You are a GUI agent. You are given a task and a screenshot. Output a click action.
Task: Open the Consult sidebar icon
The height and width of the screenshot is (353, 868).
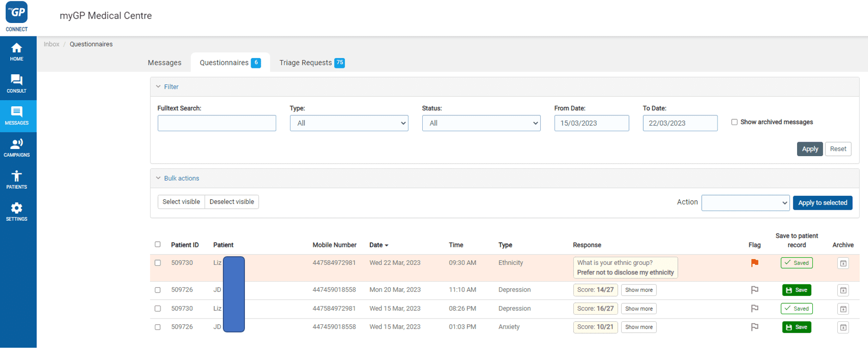point(17,84)
